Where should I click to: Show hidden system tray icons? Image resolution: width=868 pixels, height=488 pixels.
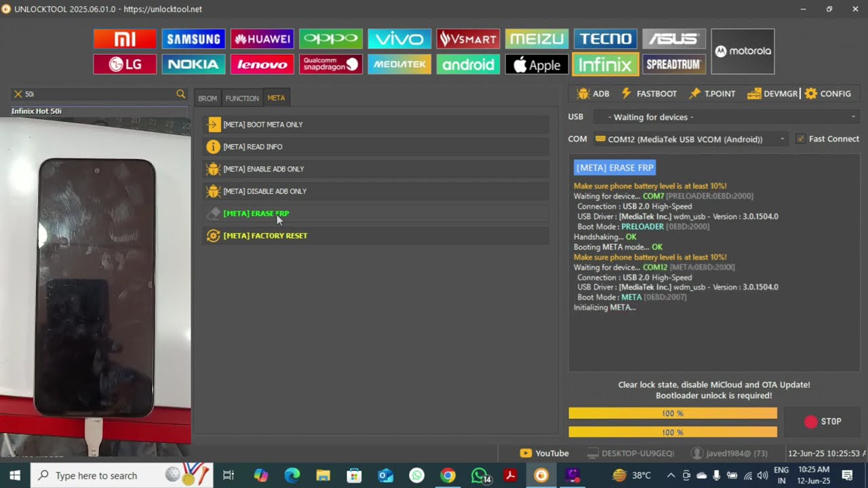pos(671,476)
